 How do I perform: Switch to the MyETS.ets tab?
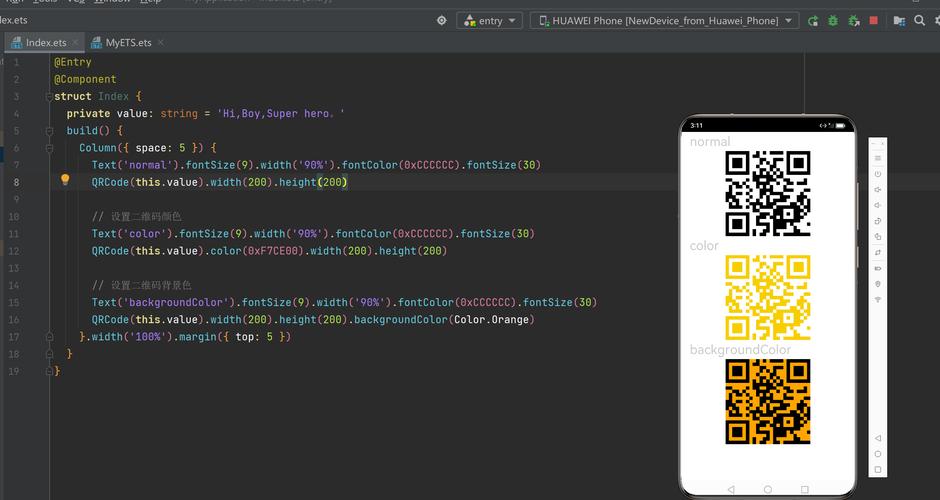127,43
